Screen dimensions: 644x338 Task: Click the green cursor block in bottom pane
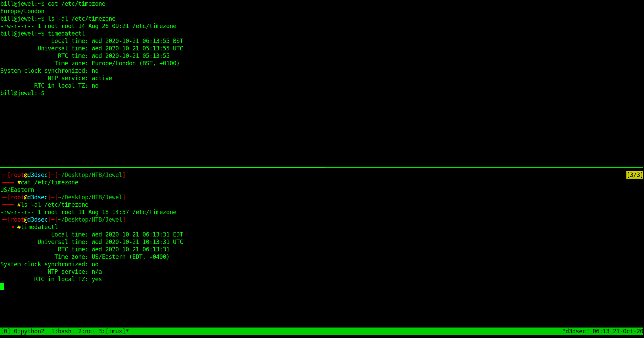point(2,287)
